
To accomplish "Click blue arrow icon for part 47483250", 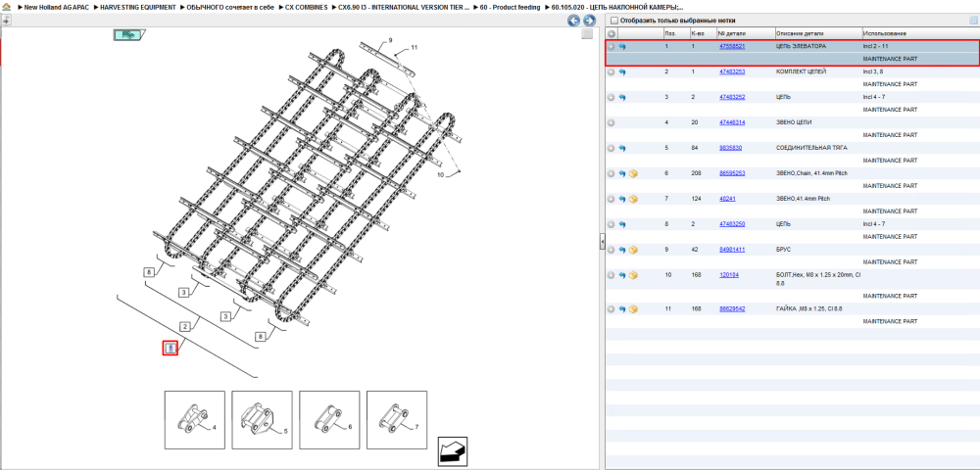I will 622,224.
